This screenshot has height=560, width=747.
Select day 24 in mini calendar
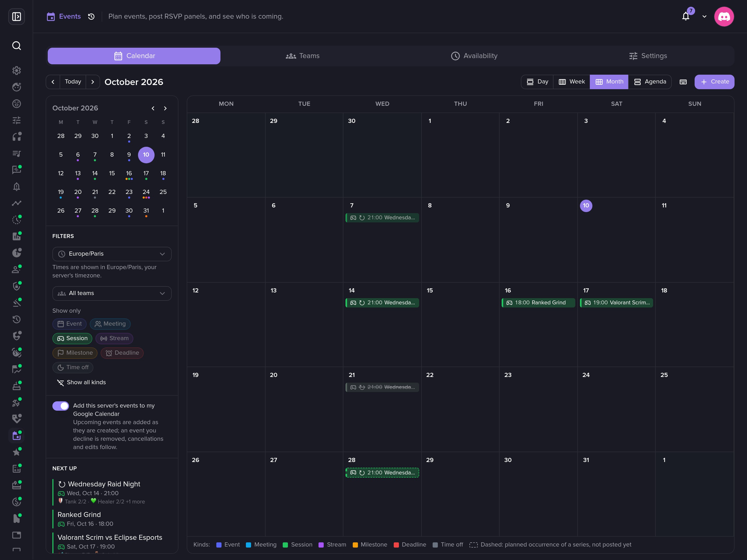point(146,192)
